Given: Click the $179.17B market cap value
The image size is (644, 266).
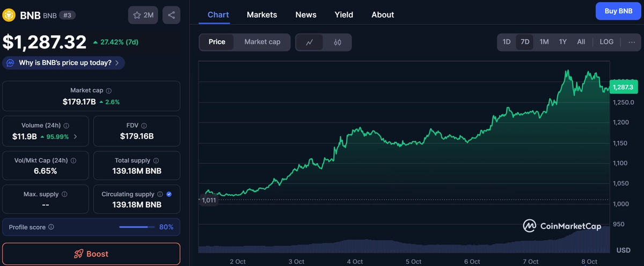Looking at the screenshot, I should [79, 102].
